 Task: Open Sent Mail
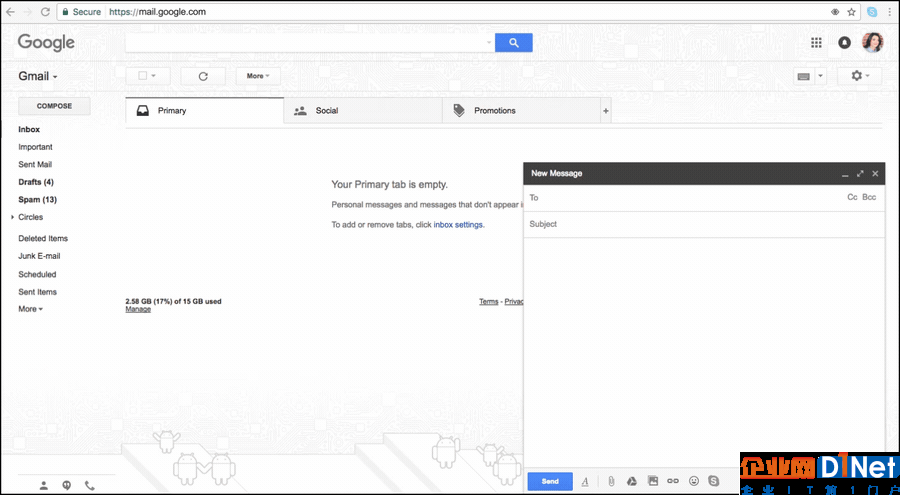[35, 164]
